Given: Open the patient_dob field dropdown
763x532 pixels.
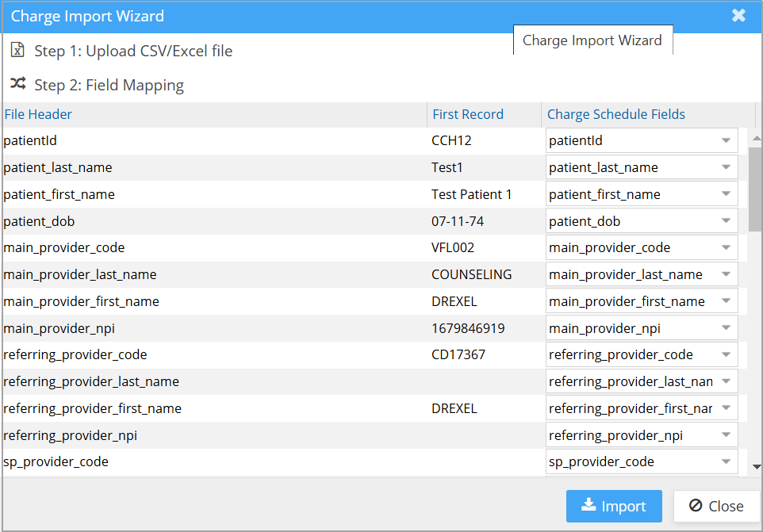Looking at the screenshot, I should click(642, 221).
